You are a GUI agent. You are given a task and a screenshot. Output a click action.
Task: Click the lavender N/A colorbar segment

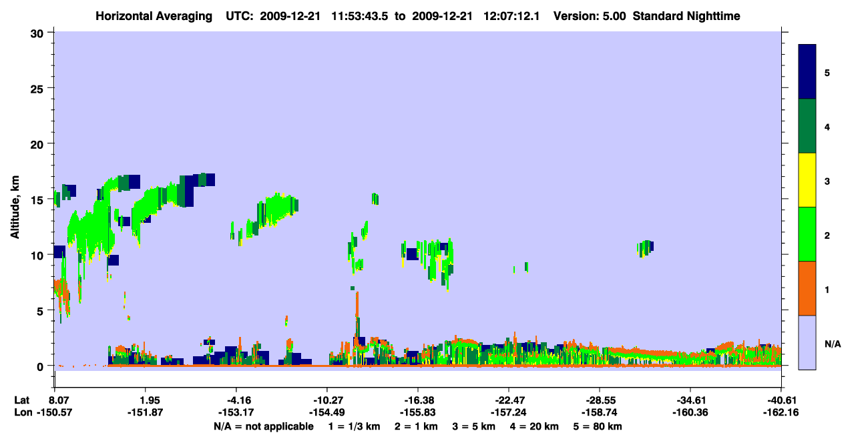point(807,342)
